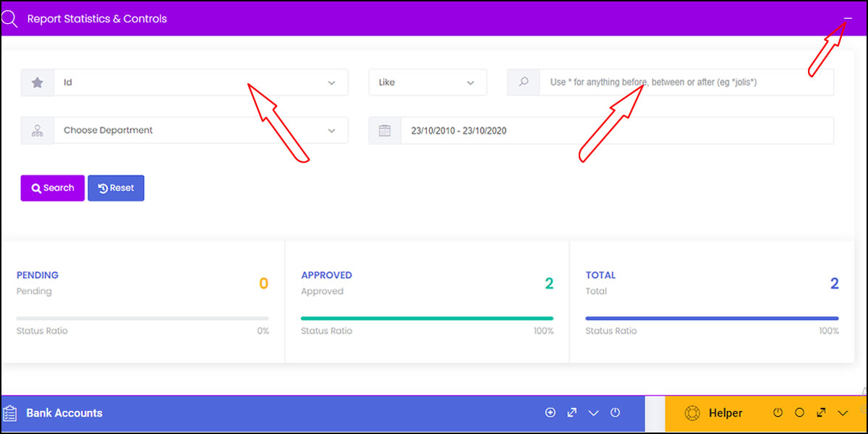Click the power icon in Helper panel
868x434 pixels.
pos(778,412)
